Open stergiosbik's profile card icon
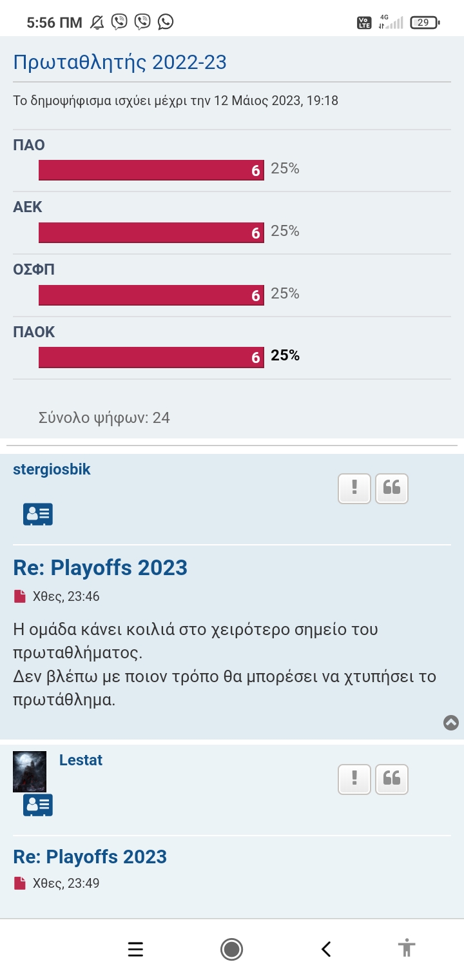The image size is (464, 980). (38, 514)
